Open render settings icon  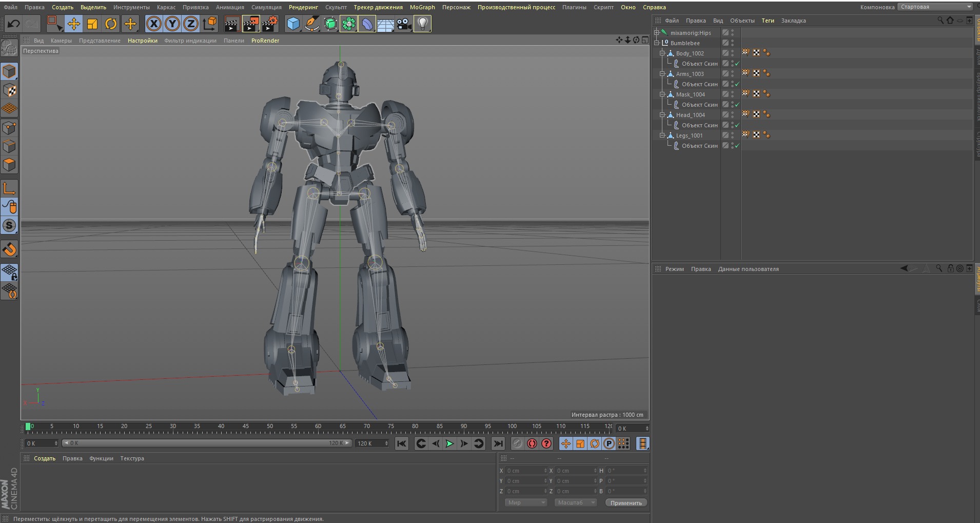(x=270, y=24)
